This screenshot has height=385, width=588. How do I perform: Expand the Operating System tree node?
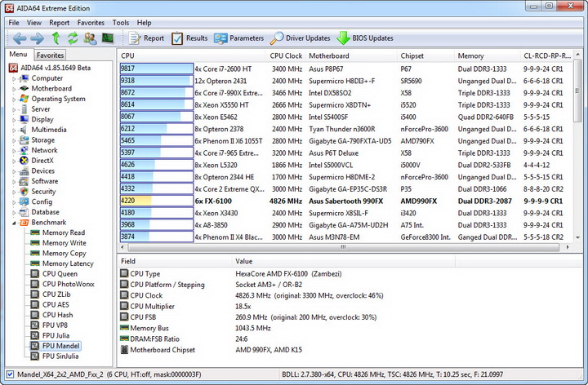pyautogui.click(x=14, y=100)
